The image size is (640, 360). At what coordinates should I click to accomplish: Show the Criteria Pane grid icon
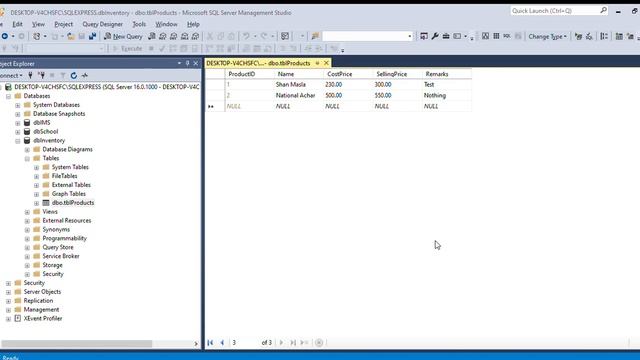click(x=496, y=36)
